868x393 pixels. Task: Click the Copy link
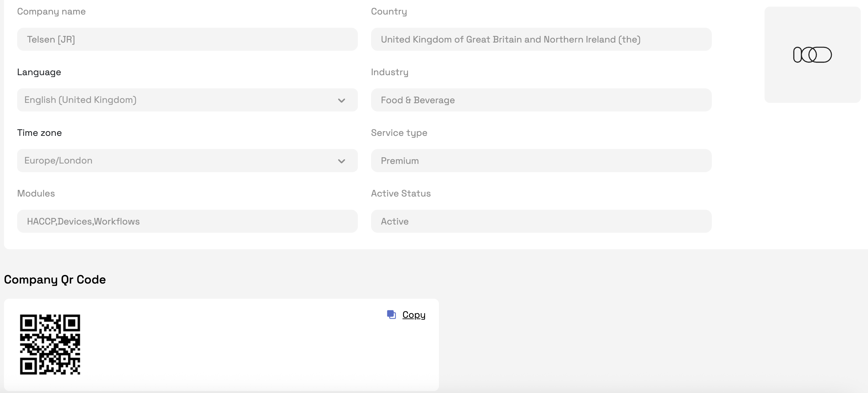pyautogui.click(x=414, y=315)
